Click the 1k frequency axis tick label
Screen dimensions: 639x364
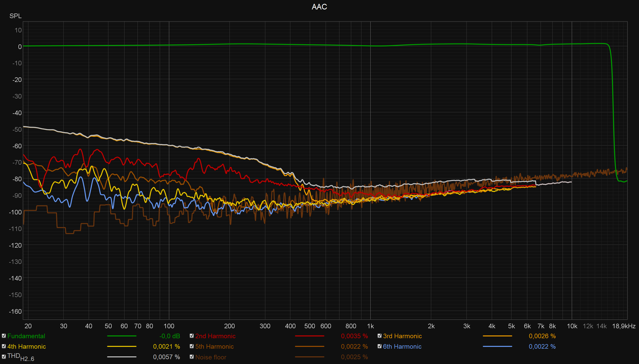click(x=370, y=326)
